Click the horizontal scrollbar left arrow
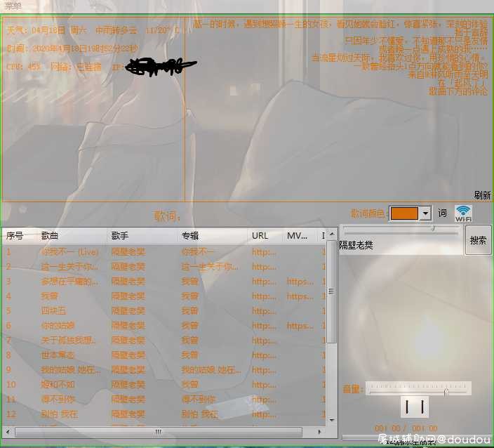The image size is (494, 448). [8, 431]
